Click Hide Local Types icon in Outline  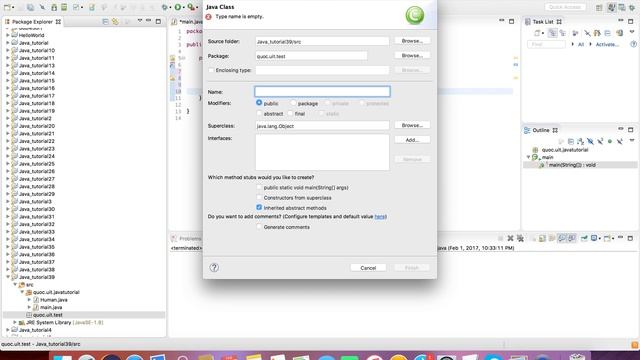pos(620,141)
